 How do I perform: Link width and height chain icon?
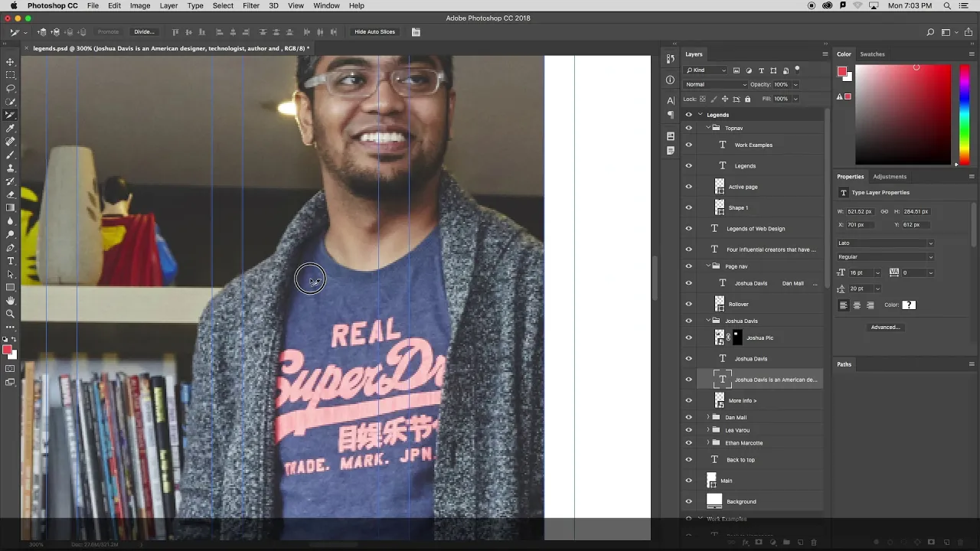click(x=884, y=211)
